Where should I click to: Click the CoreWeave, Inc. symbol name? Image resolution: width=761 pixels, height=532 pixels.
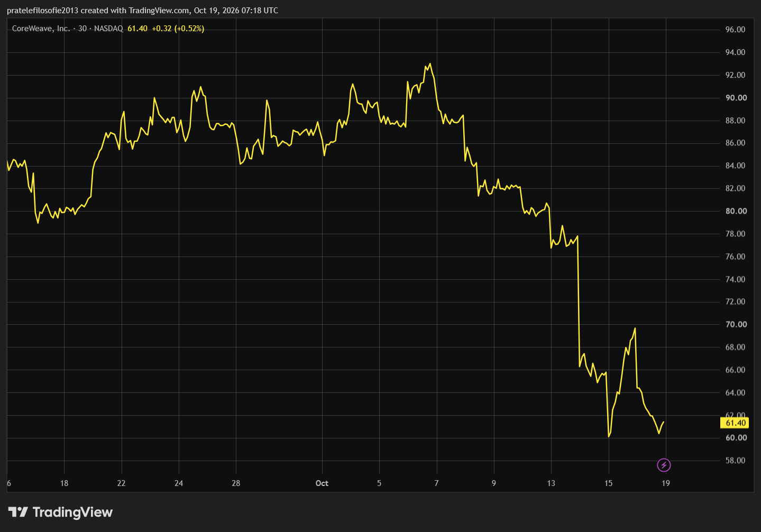pos(41,29)
